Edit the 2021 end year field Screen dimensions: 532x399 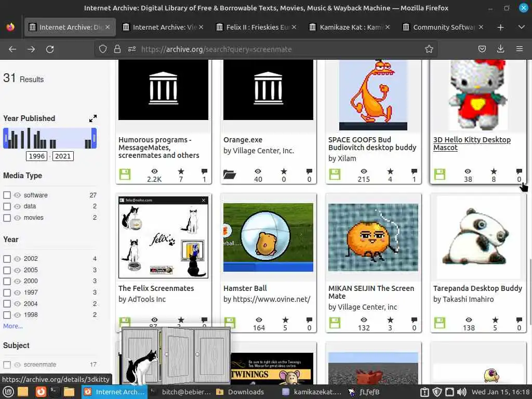pos(63,156)
